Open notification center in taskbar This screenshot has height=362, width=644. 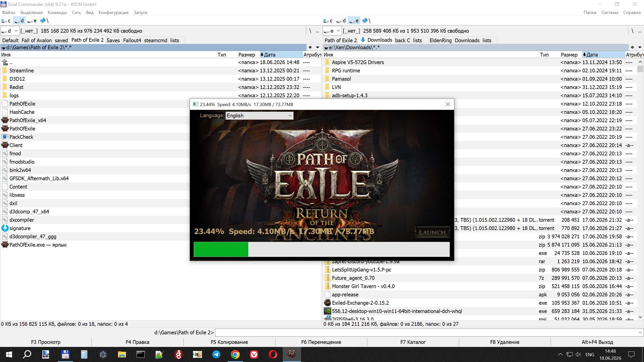[x=631, y=354]
